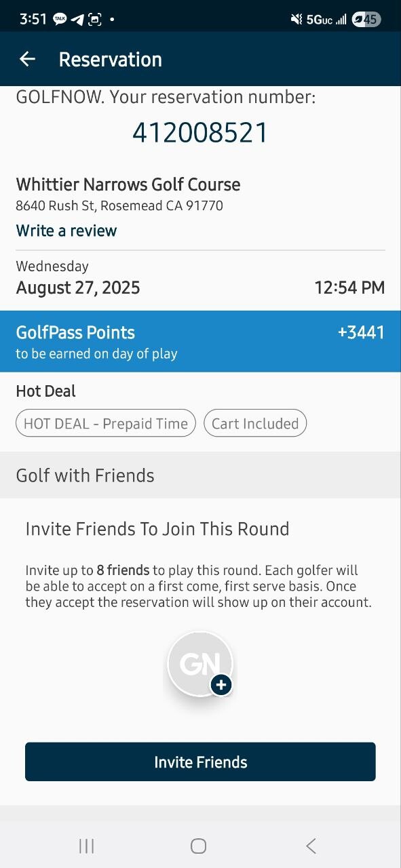
Task: Tap the GolfPass Points banner
Action: click(x=200, y=341)
